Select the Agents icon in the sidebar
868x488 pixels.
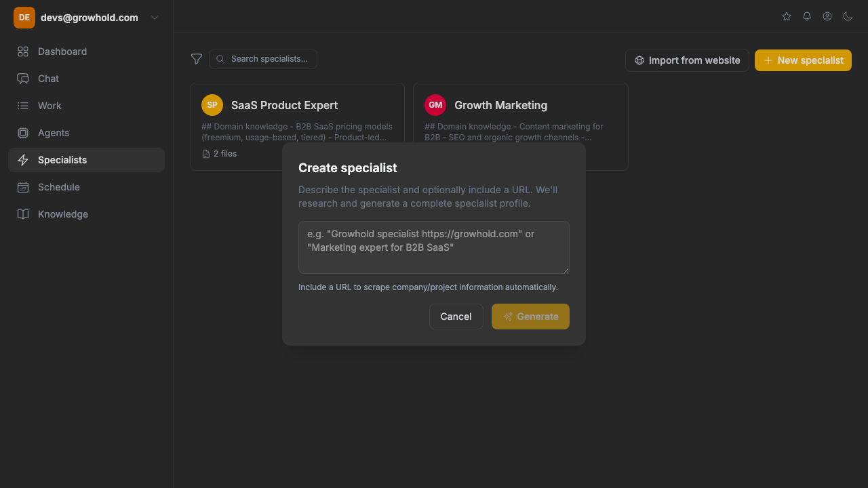coord(23,133)
